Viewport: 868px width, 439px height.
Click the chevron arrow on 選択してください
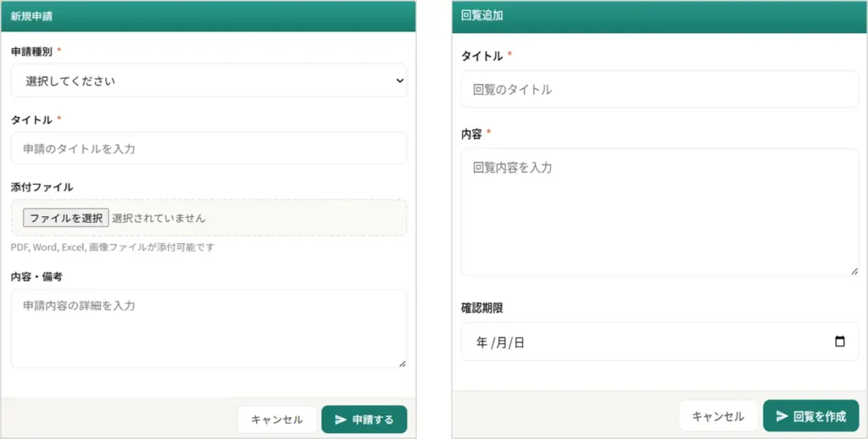click(x=400, y=81)
